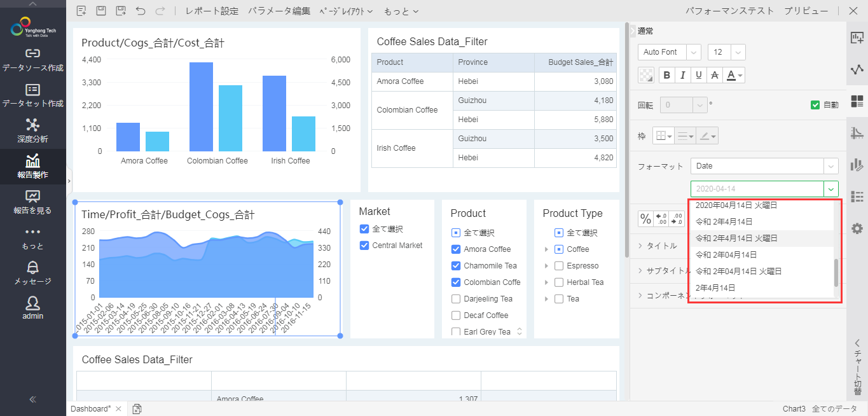868x416 pixels.
Task: Open the Auto Font dropdown
Action: (x=669, y=52)
